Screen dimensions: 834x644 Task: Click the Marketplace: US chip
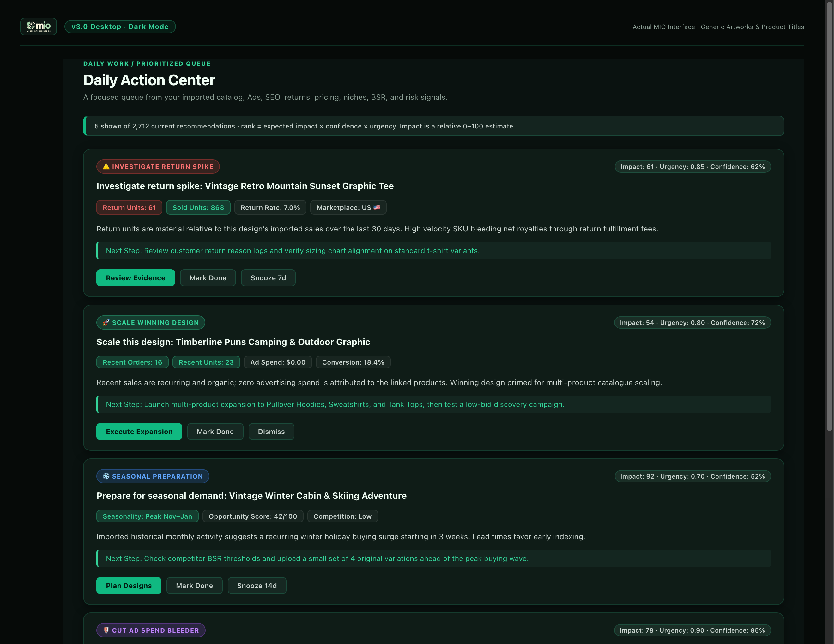coord(348,207)
